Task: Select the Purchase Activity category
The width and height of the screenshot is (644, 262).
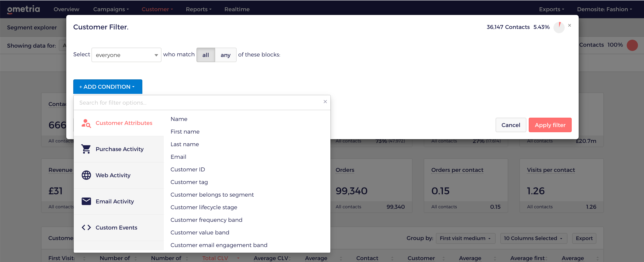Action: [x=119, y=149]
